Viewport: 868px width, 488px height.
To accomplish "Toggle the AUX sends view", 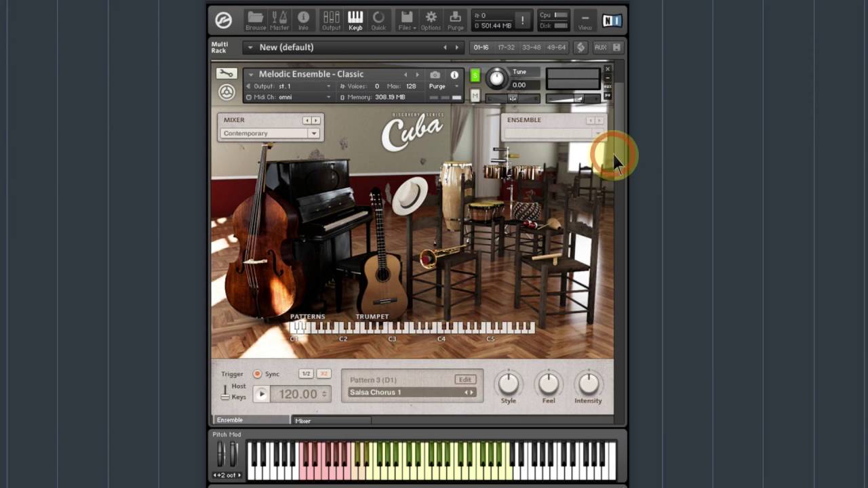I will point(601,47).
